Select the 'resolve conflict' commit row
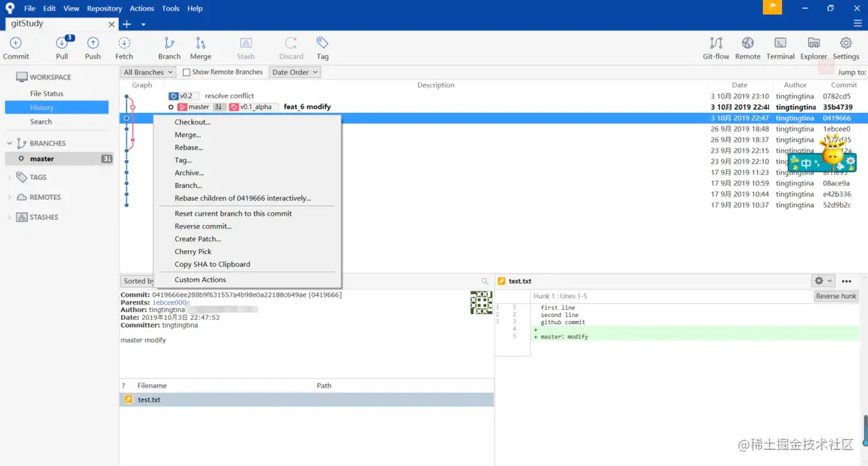The image size is (868, 466). click(x=493, y=96)
